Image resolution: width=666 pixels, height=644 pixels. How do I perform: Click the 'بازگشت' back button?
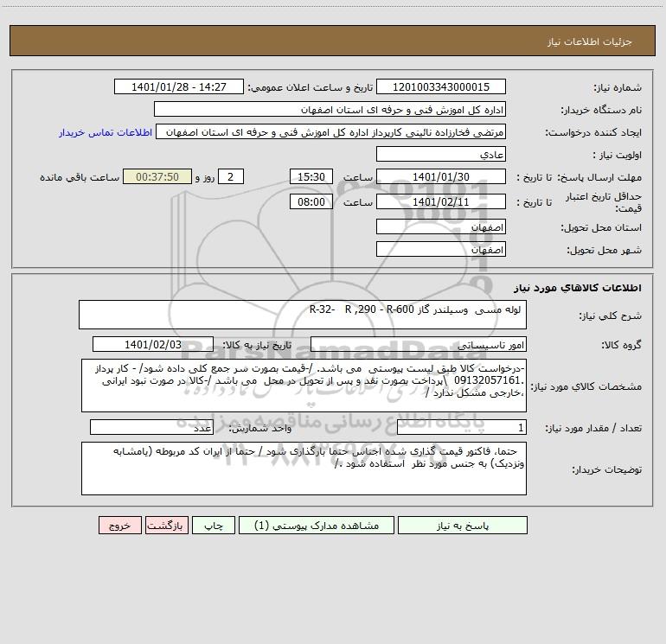click(x=166, y=525)
